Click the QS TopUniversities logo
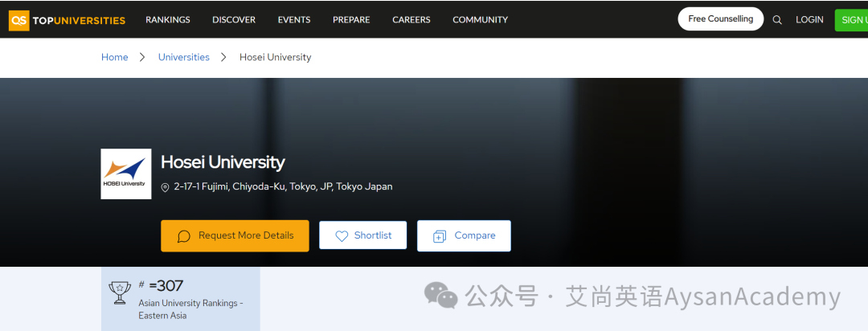This screenshot has width=868, height=331. pos(67,20)
